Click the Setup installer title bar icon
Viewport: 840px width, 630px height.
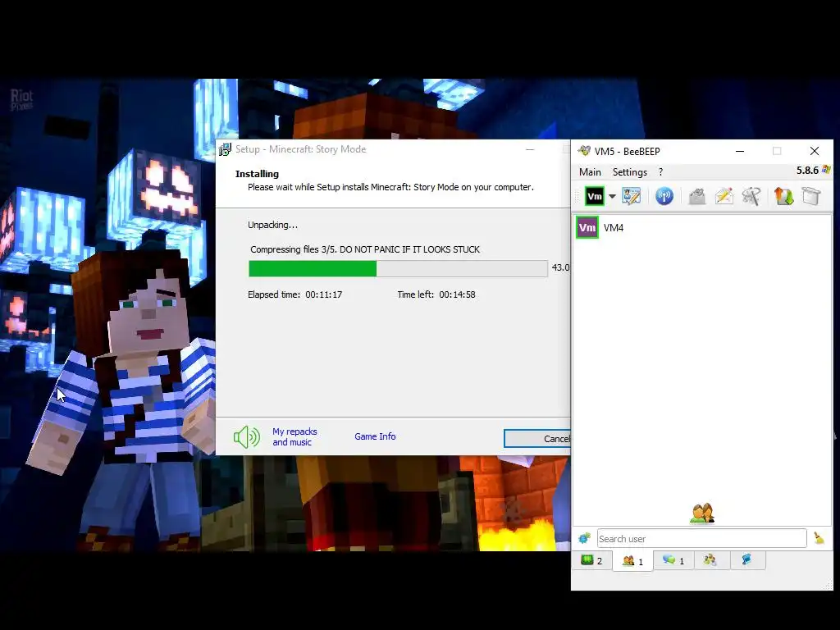(x=225, y=149)
